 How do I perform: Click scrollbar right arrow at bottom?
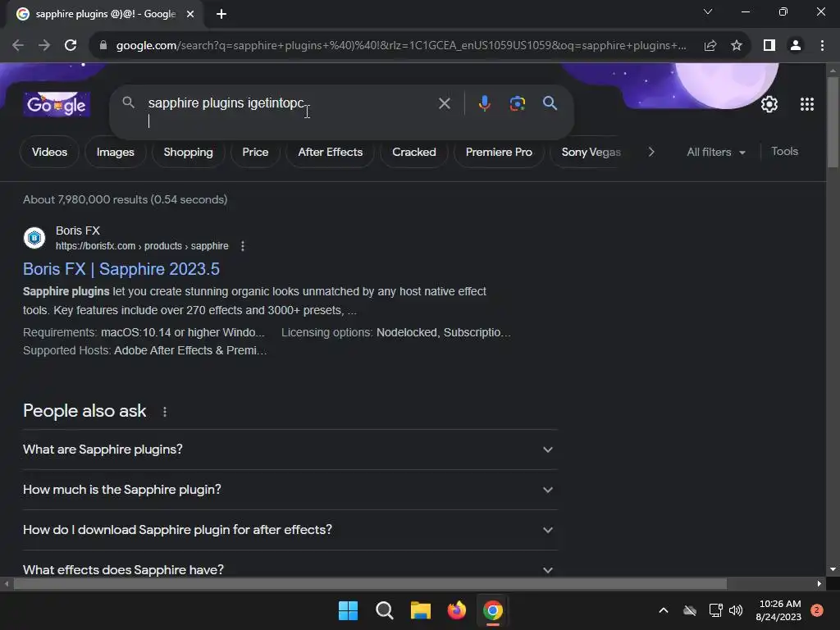click(x=819, y=584)
